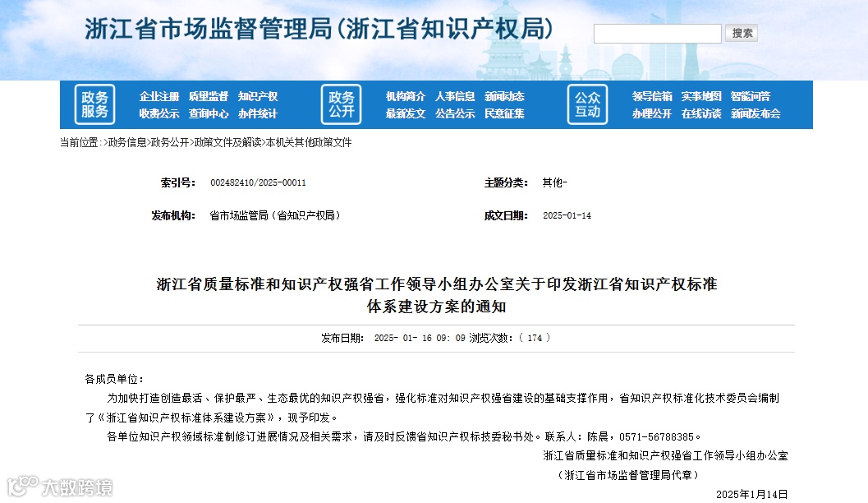Go to 新闻动态 page
The height and width of the screenshot is (503, 868).
pyautogui.click(x=504, y=96)
